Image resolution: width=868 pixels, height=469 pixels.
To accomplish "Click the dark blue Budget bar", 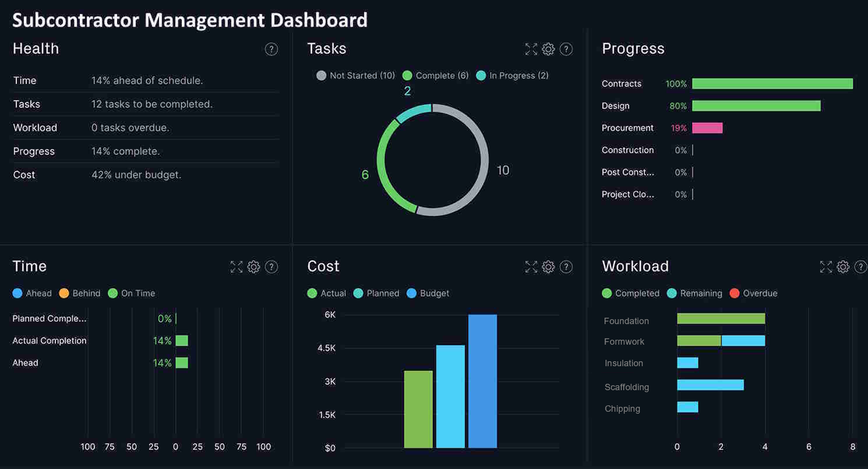I will pos(482,381).
